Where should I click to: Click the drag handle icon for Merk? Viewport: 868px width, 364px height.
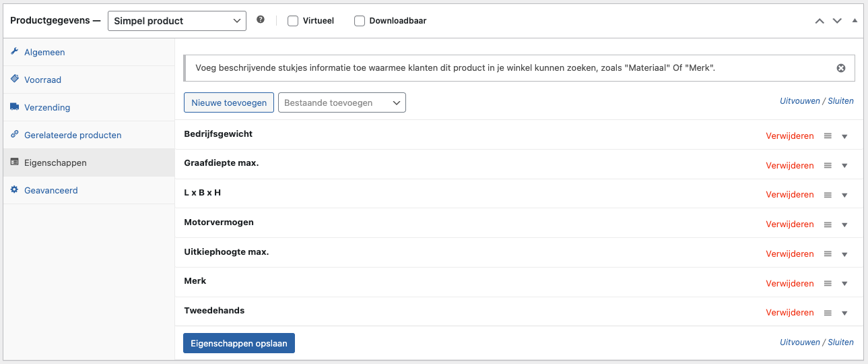pos(828,284)
